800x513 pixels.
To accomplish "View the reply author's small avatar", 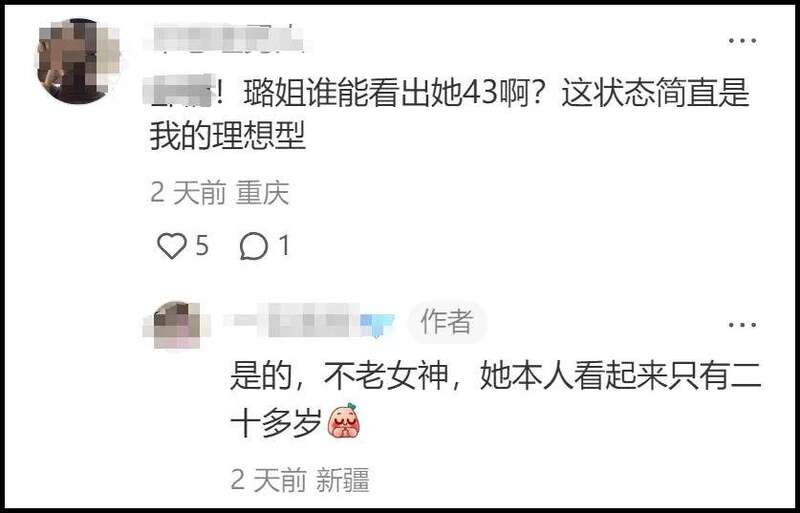I will (177, 325).
